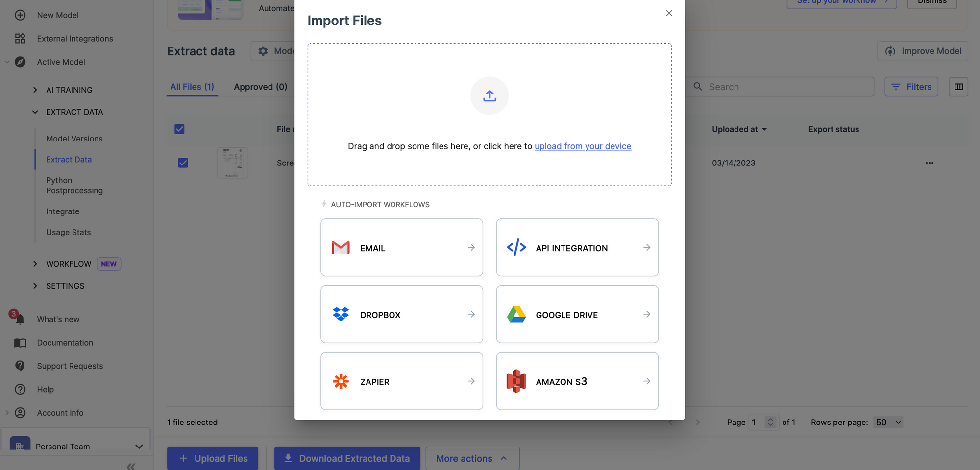980x470 pixels.
Task: Click arrow on the Email workflow card
Action: point(471,248)
